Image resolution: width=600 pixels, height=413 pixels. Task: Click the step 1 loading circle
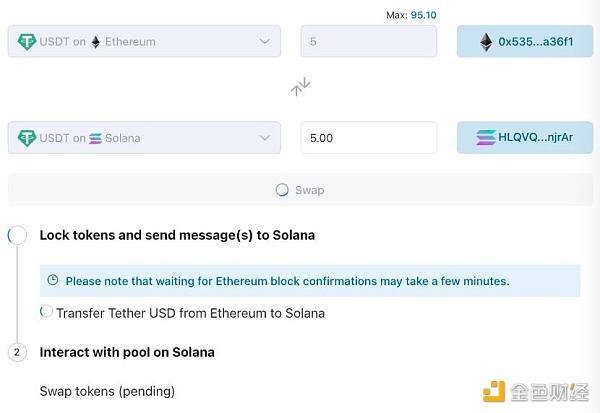(x=17, y=235)
